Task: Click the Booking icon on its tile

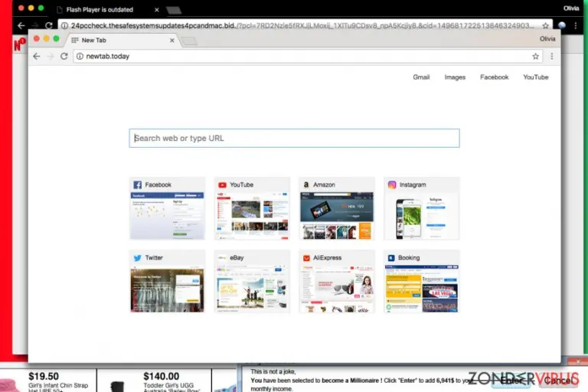Action: (391, 258)
